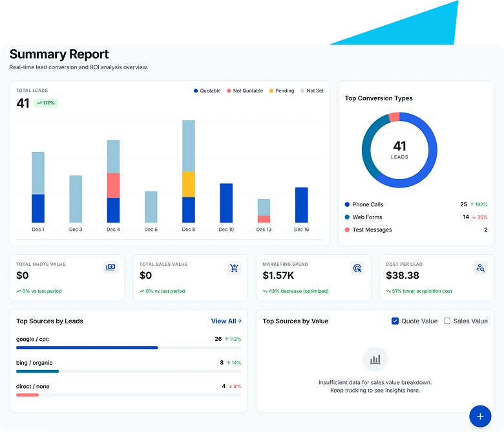Click the Dec 6 bar in chart
504x432 pixels.
coord(151,207)
